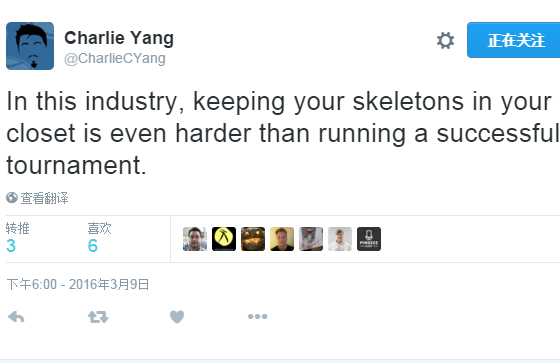The image size is (560, 363).
Task: Click the globe icon beside 查看翻译
Action: (x=12, y=198)
